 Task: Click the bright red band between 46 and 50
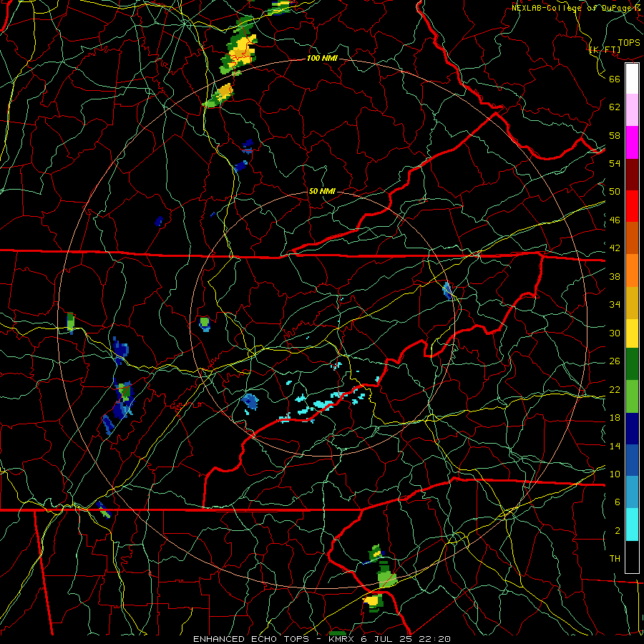coord(632,206)
